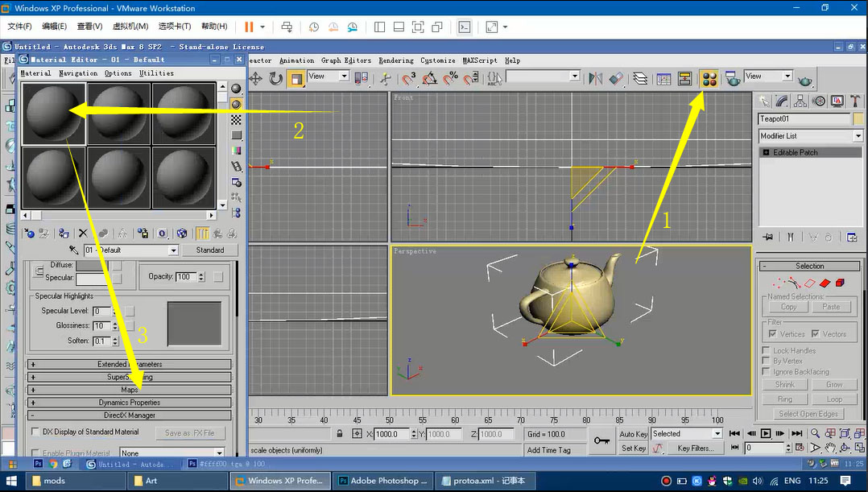This screenshot has height=492, width=868.
Task: Open the Display command panel tab
Action: (x=837, y=101)
